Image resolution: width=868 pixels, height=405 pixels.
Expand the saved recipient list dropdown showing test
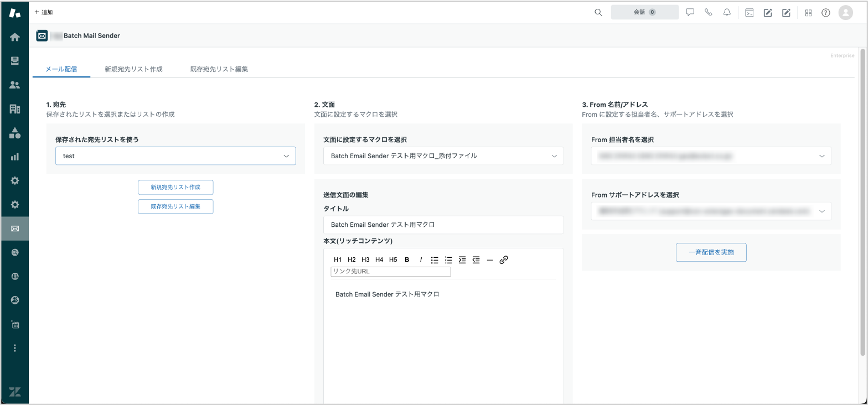click(x=175, y=156)
